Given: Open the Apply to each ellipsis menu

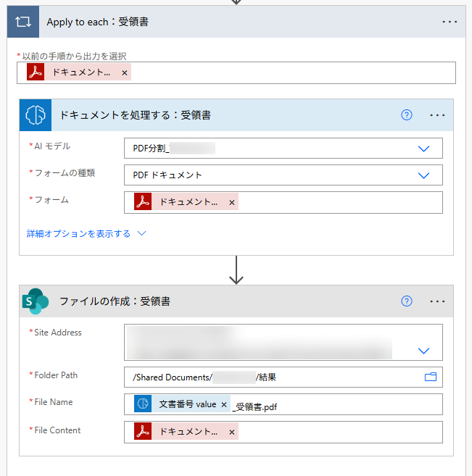Looking at the screenshot, I should (450, 22).
